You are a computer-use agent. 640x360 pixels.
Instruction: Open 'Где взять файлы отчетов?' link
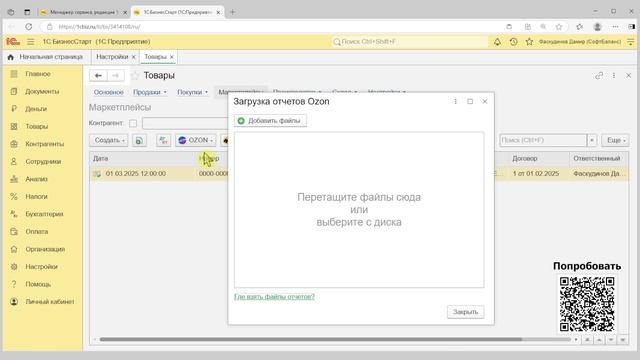[274, 297]
